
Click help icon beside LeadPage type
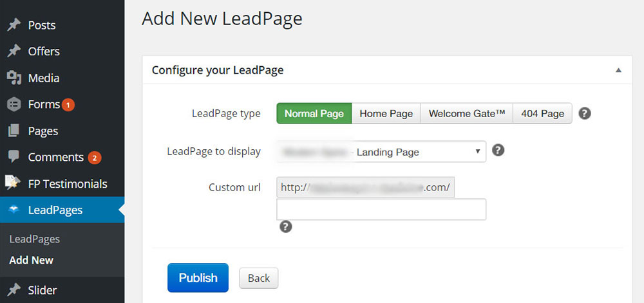(x=585, y=113)
